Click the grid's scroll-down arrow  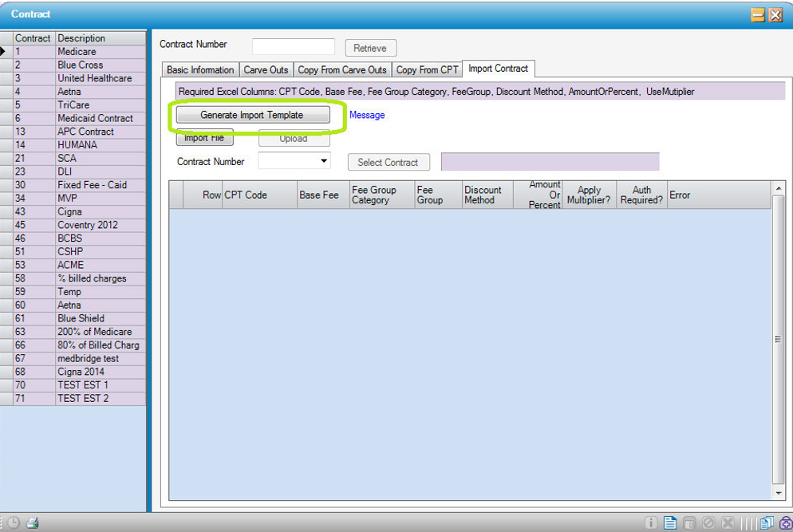coord(779,493)
